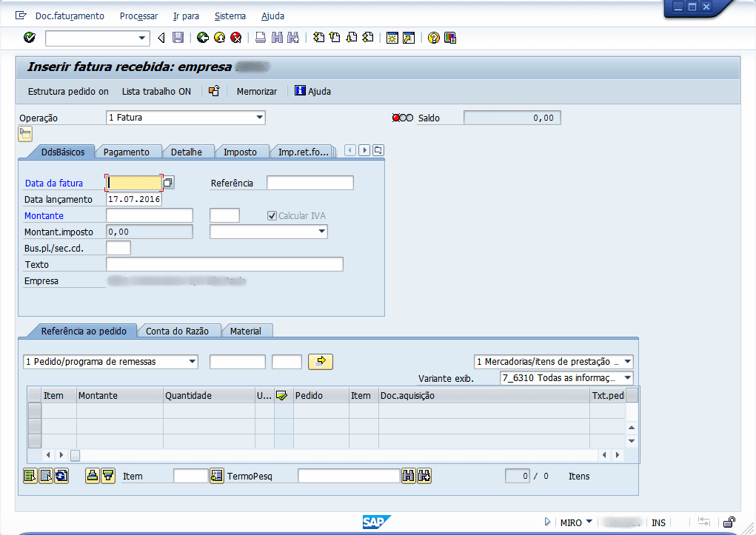Click the yellow arrow more-allocation button
756x535 pixels.
tap(320, 362)
